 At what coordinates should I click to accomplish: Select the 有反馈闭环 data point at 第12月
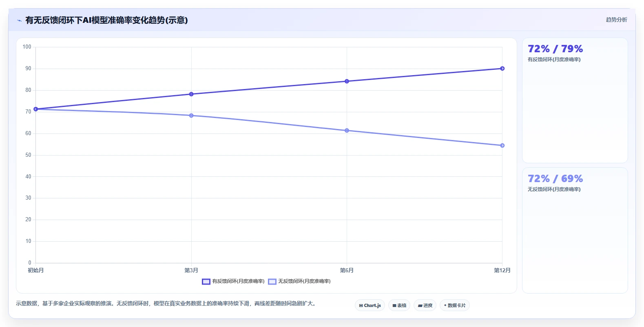point(502,69)
